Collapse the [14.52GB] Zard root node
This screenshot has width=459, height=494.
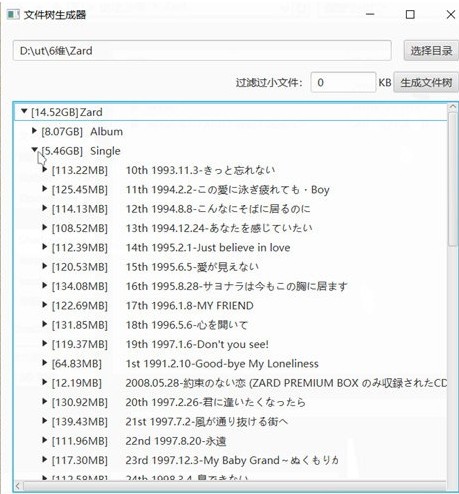(x=24, y=111)
